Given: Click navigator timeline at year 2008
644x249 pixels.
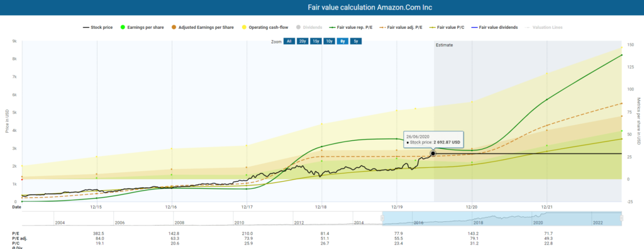Looking at the screenshot, I should coord(179,223).
